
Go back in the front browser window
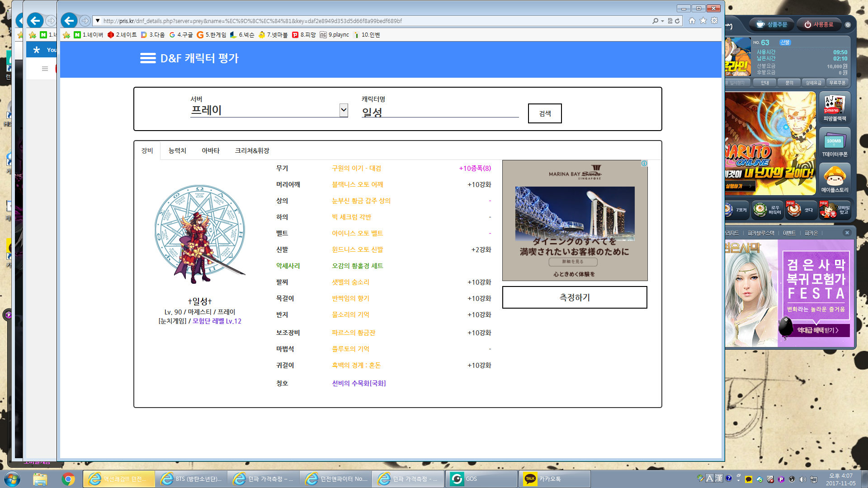[x=69, y=20]
